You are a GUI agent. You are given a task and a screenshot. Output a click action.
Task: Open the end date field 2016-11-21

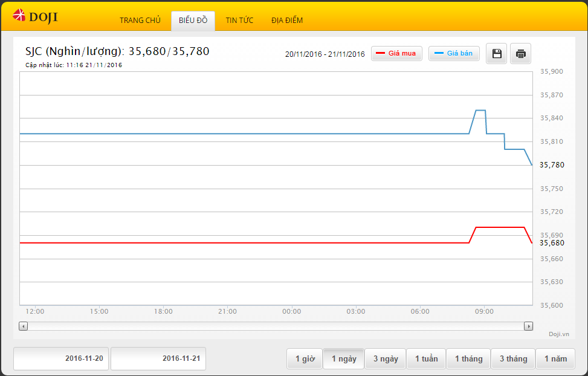(x=158, y=358)
